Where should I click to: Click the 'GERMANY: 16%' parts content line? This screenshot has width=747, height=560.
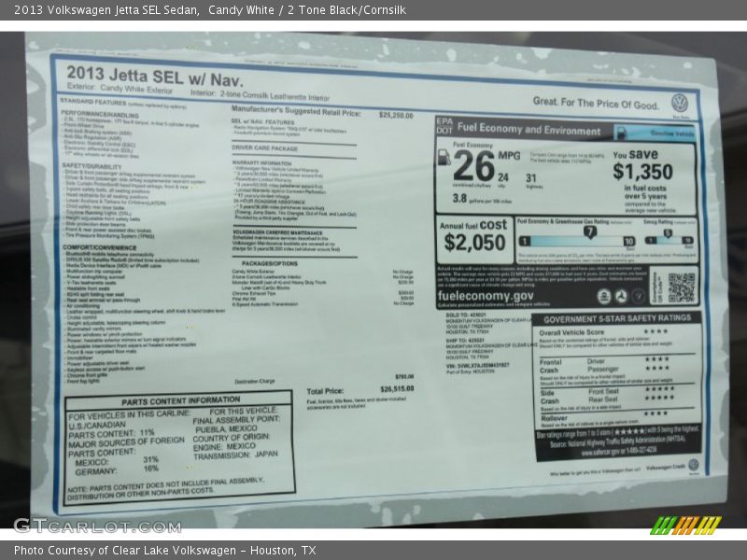point(117,470)
